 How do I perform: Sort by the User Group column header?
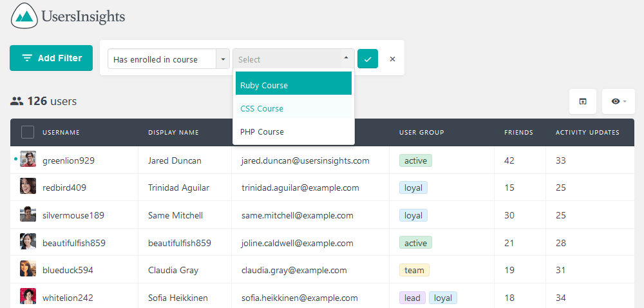pos(421,132)
